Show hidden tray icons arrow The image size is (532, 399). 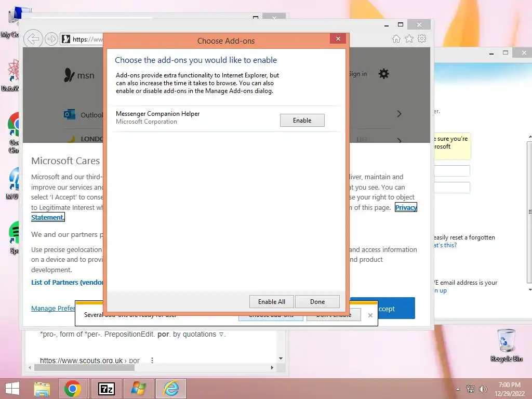(x=458, y=389)
